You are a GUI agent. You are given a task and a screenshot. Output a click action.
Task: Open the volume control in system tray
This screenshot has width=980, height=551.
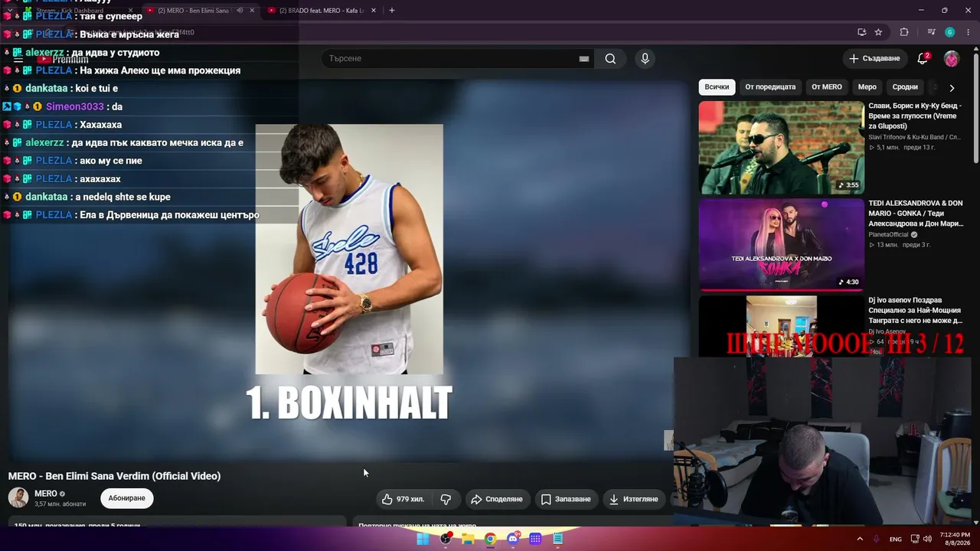[927, 539]
